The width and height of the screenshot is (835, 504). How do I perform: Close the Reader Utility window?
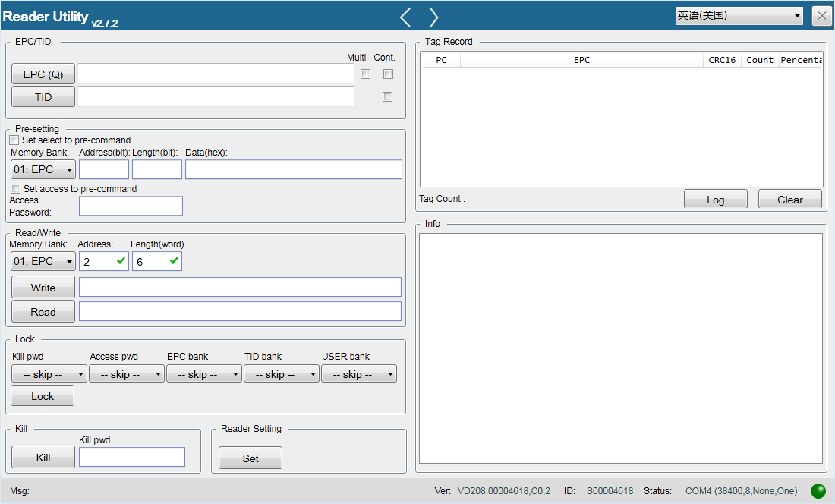click(x=821, y=16)
